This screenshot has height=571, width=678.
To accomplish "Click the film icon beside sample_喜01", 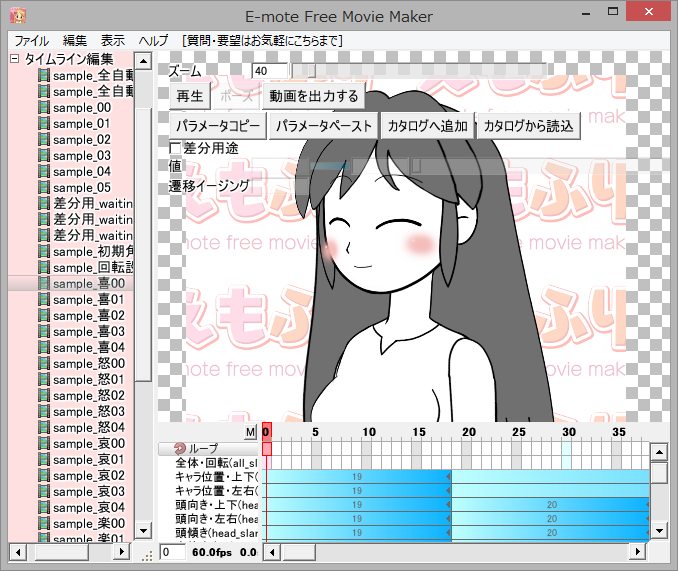I will [44, 300].
